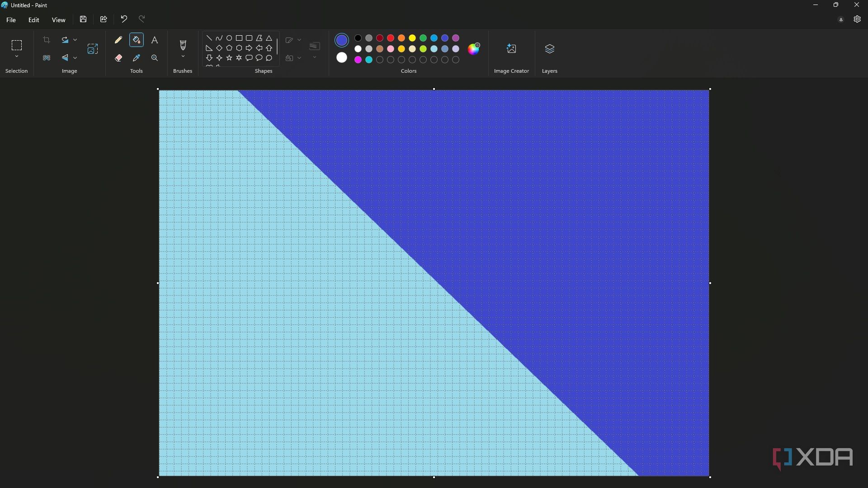The height and width of the screenshot is (488, 868).
Task: Expand the shape Fill dropdown
Action: [299, 58]
